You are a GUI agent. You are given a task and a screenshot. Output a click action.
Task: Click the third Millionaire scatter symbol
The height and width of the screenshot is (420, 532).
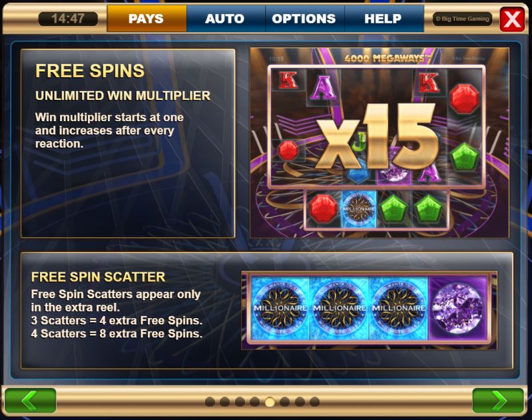point(399,308)
